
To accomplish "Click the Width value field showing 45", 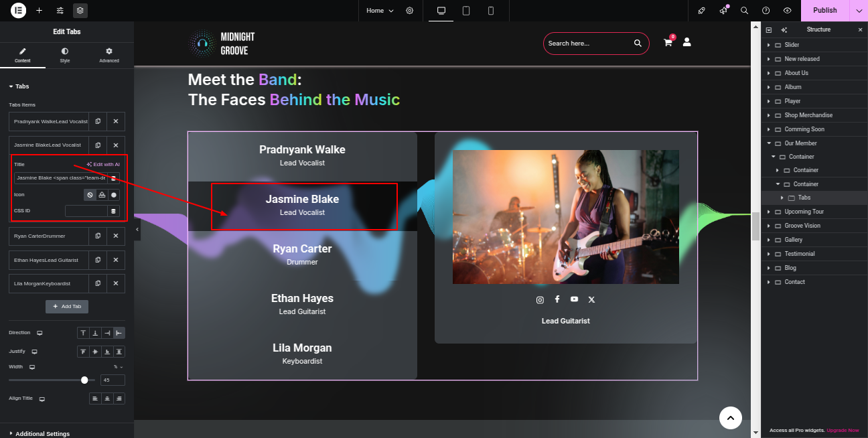I will click(113, 380).
